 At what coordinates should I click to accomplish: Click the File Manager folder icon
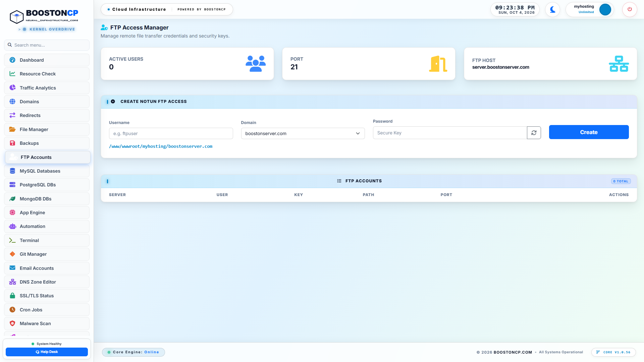(x=12, y=129)
